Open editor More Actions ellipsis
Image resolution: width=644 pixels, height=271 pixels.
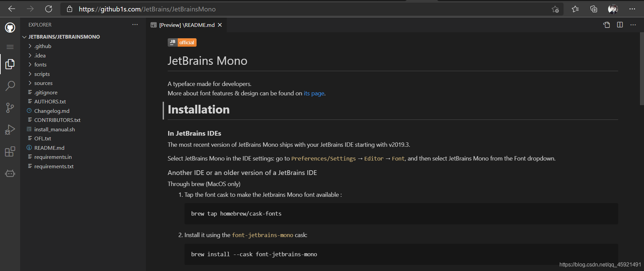[x=633, y=25]
